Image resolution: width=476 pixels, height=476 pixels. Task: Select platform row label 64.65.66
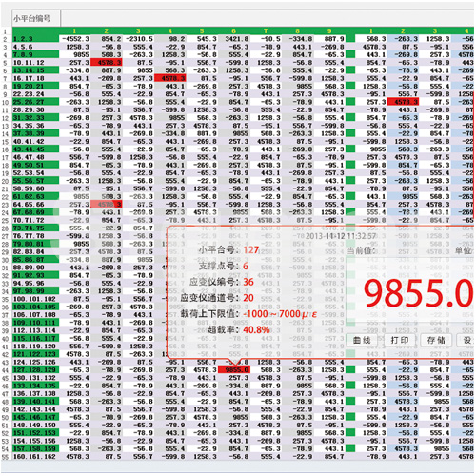tap(35, 204)
